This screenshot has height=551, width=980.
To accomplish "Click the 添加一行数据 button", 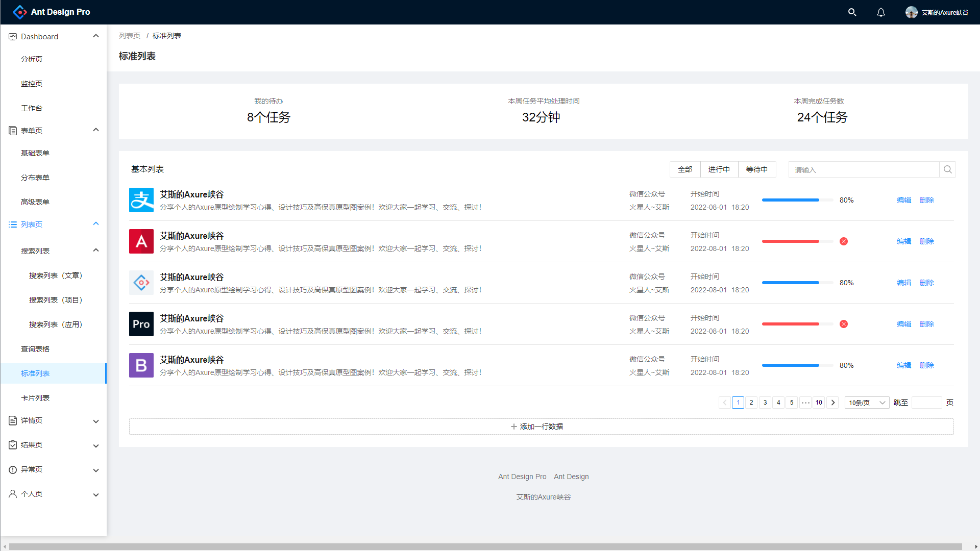I will (x=541, y=427).
